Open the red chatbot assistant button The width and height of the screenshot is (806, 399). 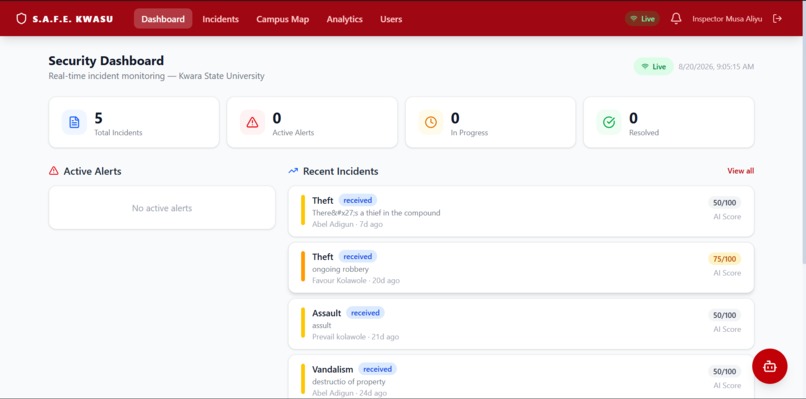pos(770,366)
